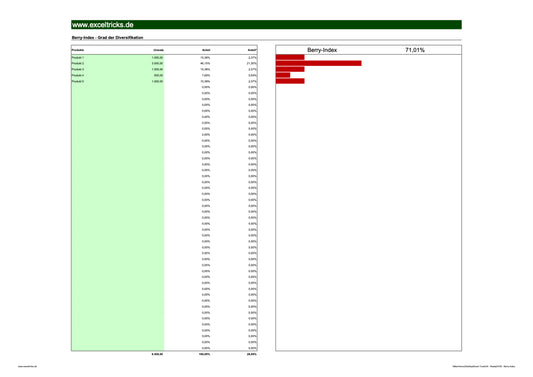Select the 71,01% Berry-Index value
Viewport: 533px width, 377px height.
415,50
